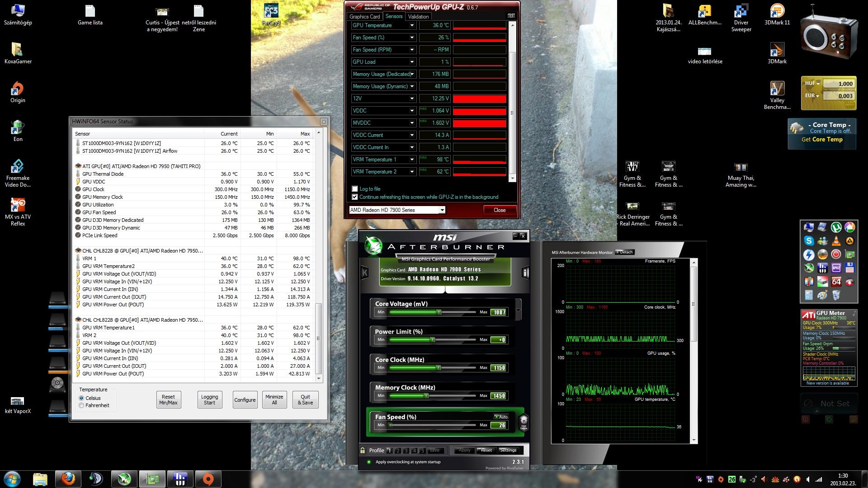Open Valley Benchmark desktop icon
The height and width of the screenshot is (488, 868).
pyautogui.click(x=777, y=96)
